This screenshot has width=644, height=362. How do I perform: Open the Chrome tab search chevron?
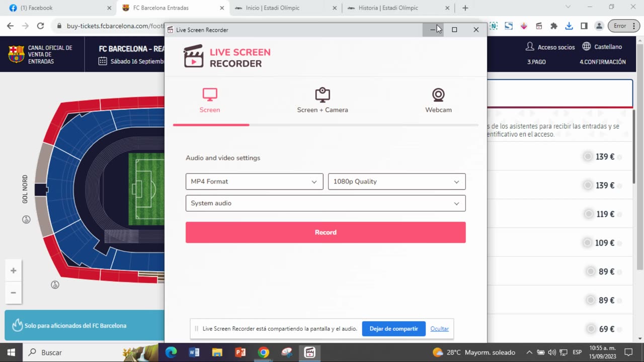[568, 7]
